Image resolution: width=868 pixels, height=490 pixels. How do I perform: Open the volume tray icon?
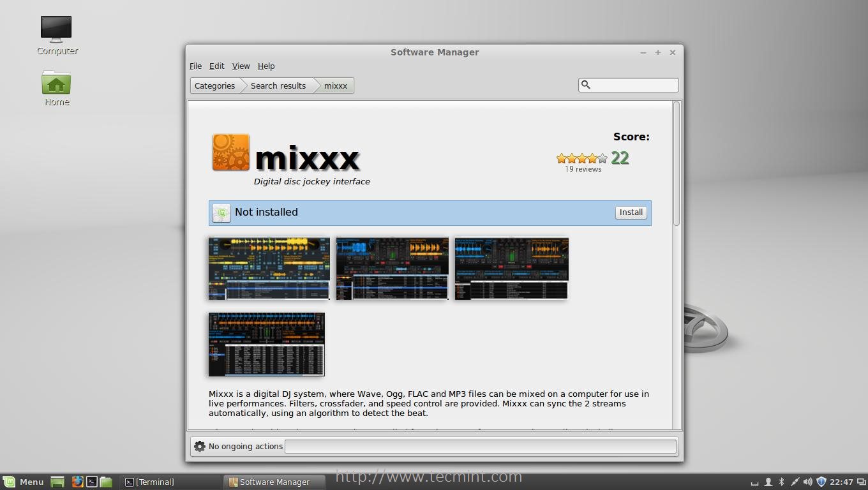click(808, 482)
